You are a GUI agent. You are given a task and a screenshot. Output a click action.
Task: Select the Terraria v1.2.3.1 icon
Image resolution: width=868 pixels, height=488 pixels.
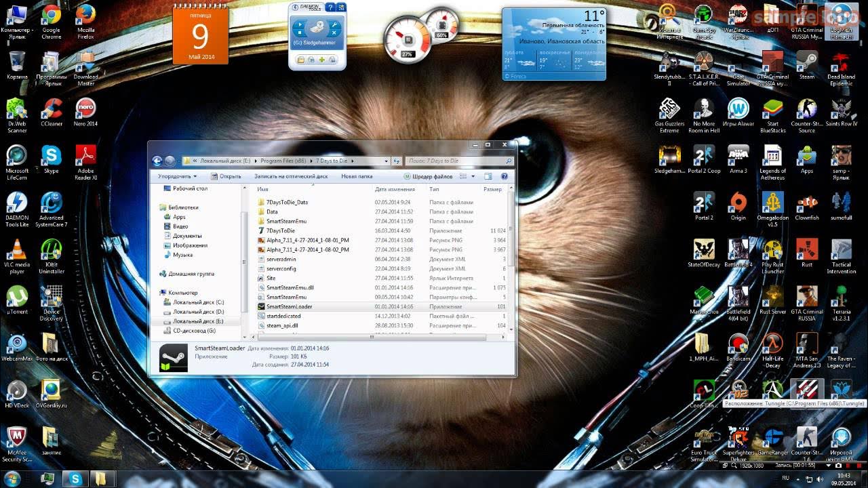click(841, 303)
